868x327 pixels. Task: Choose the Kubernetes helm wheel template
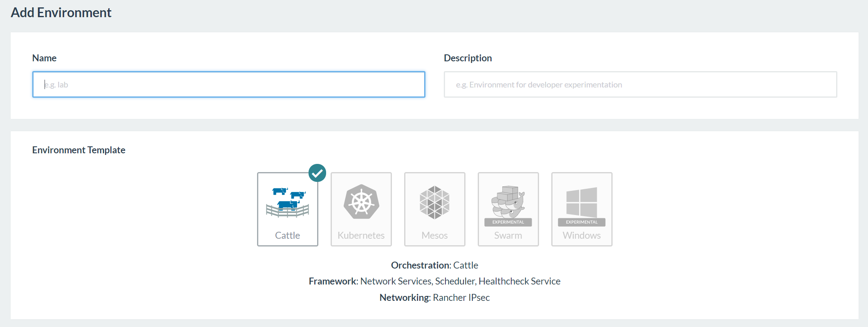point(361,209)
